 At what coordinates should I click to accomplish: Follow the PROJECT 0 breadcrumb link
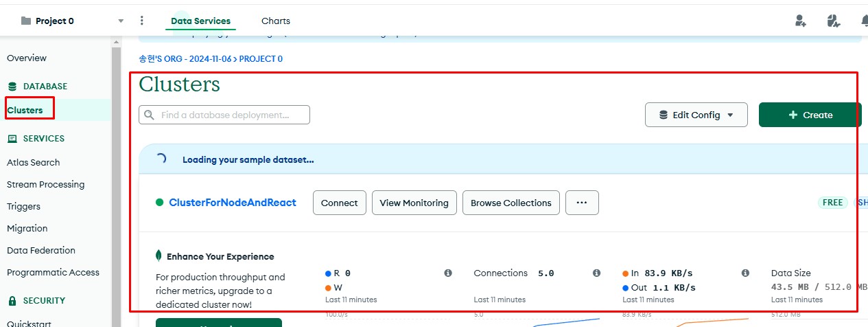(x=261, y=59)
